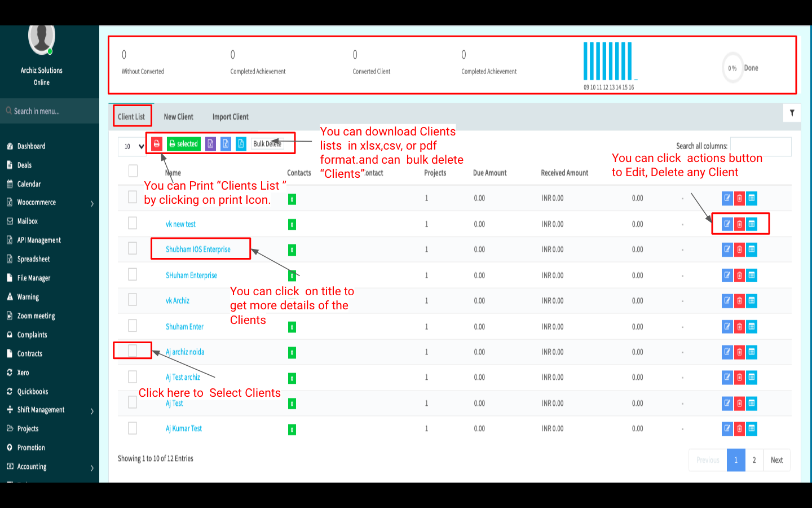The image size is (812, 508).
Task: Toggle the select-all checkbox in table header
Action: (133, 171)
